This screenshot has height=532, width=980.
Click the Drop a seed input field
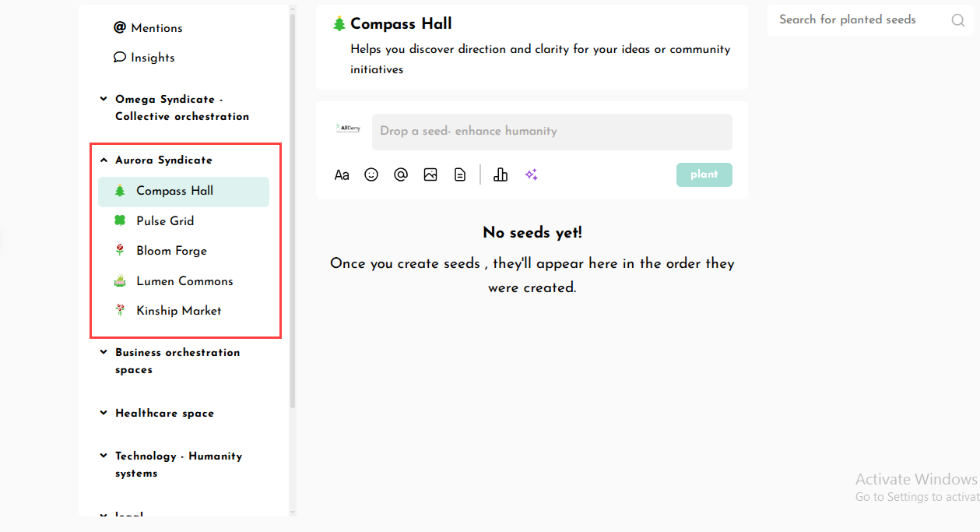coord(551,132)
